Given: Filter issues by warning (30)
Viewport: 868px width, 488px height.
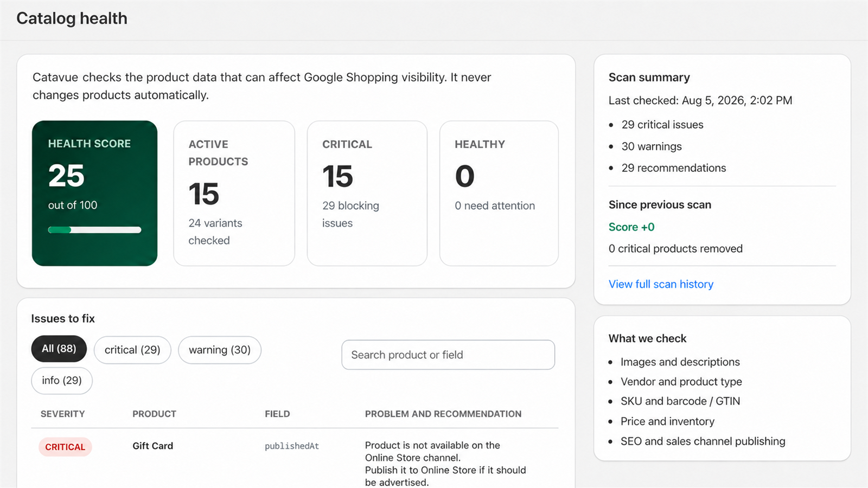Looking at the screenshot, I should coord(220,350).
